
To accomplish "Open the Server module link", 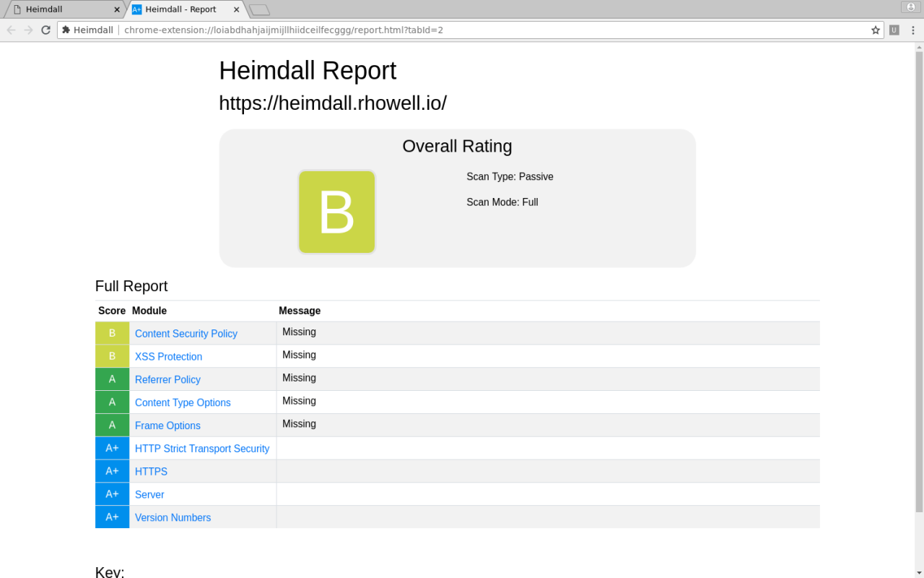I will 149,494.
